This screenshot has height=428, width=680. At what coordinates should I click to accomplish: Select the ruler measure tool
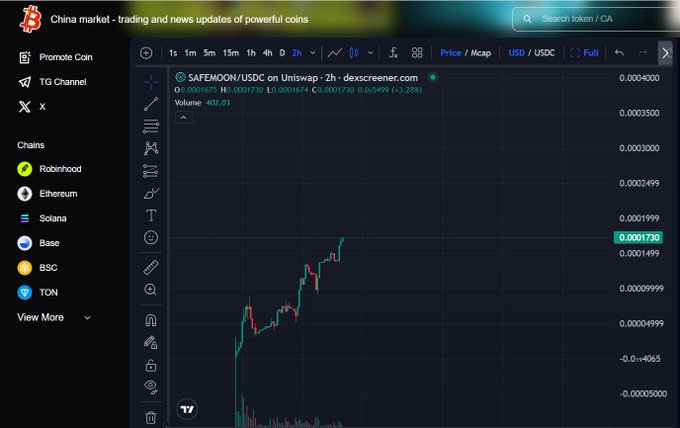tap(151, 268)
